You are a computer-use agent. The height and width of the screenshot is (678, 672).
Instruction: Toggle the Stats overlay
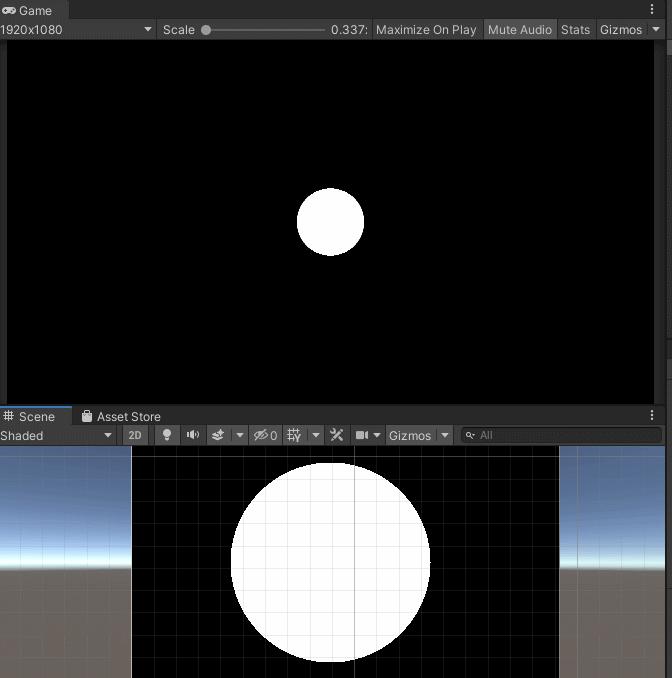[576, 30]
